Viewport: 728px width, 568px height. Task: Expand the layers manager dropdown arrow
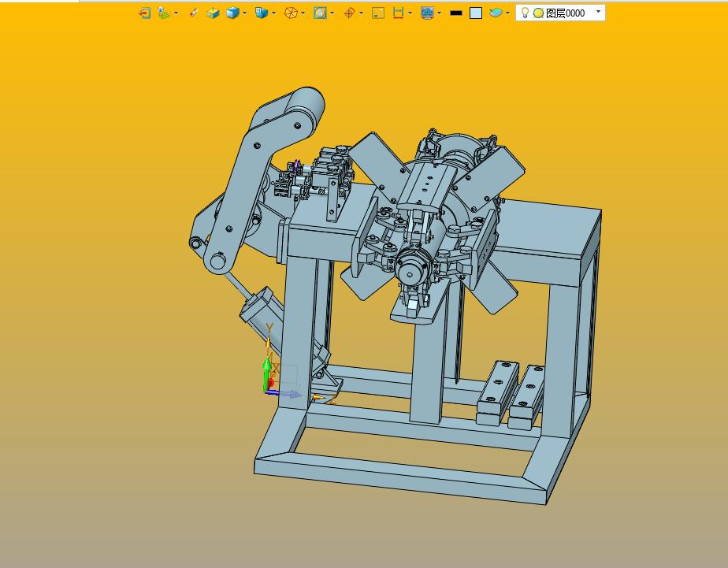[507, 13]
